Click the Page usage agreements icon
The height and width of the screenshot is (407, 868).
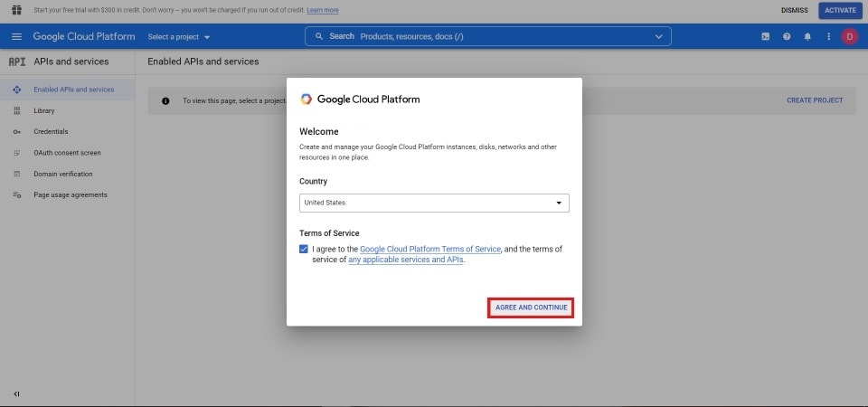click(x=16, y=195)
